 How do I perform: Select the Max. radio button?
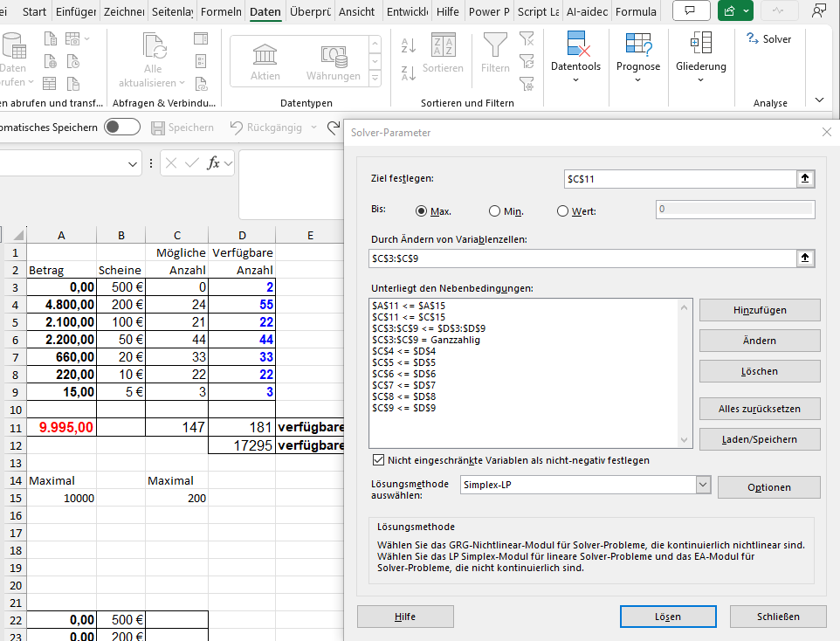tap(421, 211)
